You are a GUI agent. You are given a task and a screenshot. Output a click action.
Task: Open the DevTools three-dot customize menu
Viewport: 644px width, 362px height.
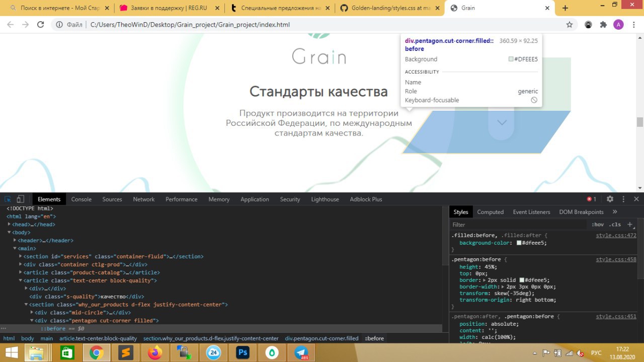click(x=623, y=199)
